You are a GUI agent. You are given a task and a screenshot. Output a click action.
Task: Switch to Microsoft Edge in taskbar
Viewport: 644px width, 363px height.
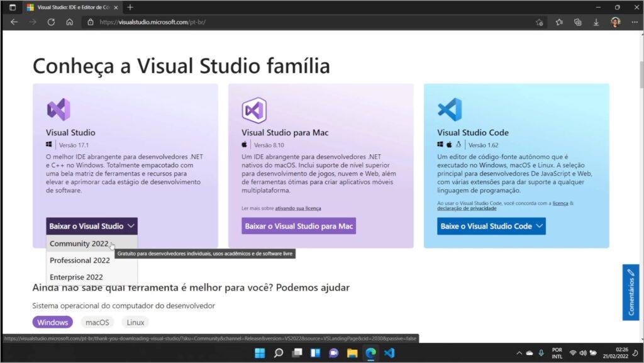point(371,353)
